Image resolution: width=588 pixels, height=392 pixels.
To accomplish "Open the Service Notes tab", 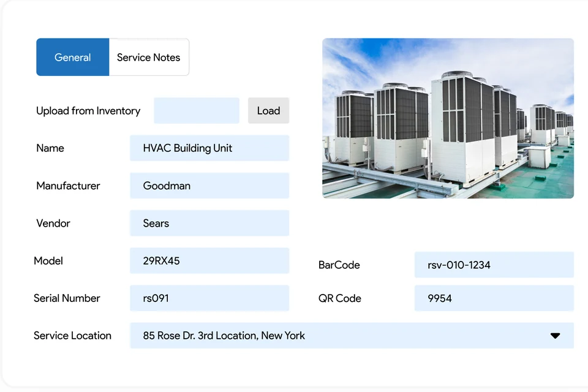I will (x=149, y=57).
